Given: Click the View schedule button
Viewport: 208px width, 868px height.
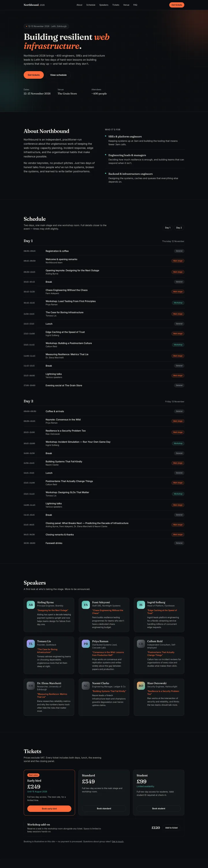Looking at the screenshot, I should point(59,75).
